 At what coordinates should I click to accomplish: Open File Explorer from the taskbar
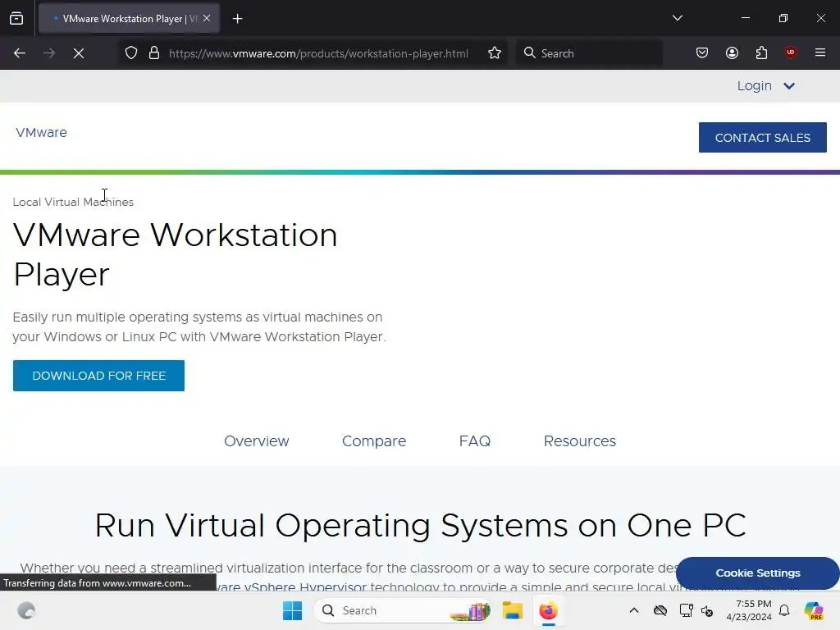click(x=512, y=610)
